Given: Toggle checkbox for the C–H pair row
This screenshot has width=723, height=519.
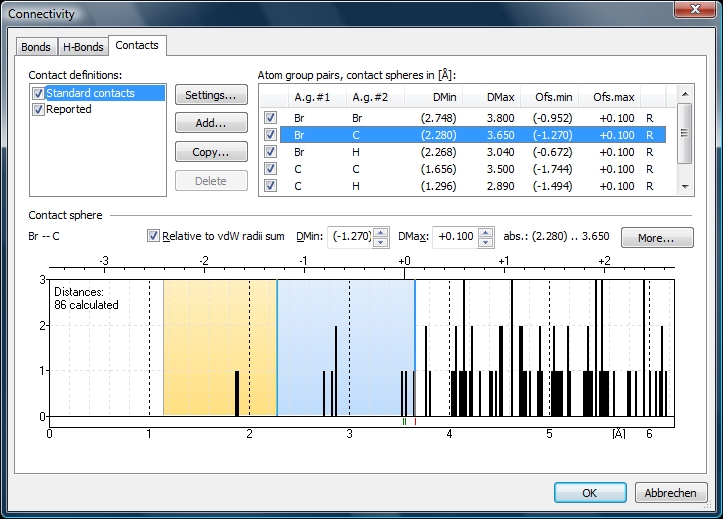Looking at the screenshot, I should (269, 185).
